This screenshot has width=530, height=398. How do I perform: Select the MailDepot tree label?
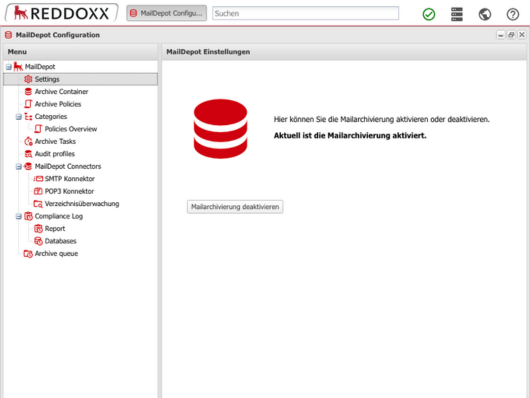click(40, 67)
